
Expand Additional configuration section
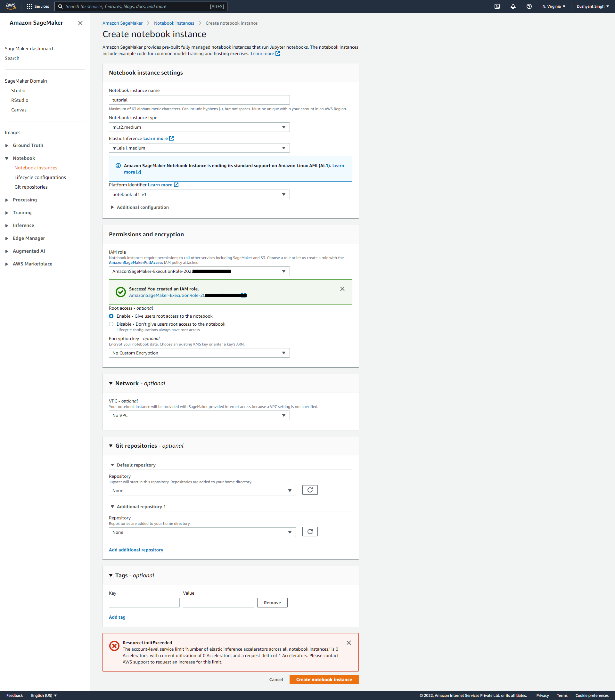coord(142,207)
